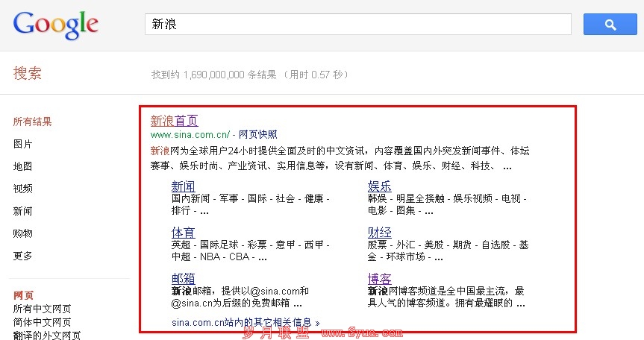Click in the search box containing 新浪
This screenshot has width=644, height=340.
point(358,25)
